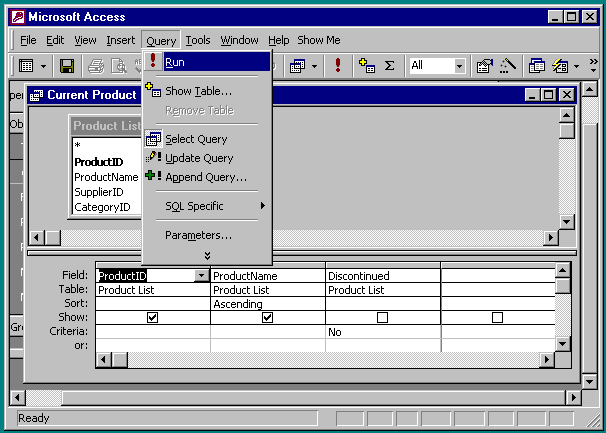This screenshot has width=606, height=433.
Task: Click the Build wand toolbar icon
Action: pos(508,65)
